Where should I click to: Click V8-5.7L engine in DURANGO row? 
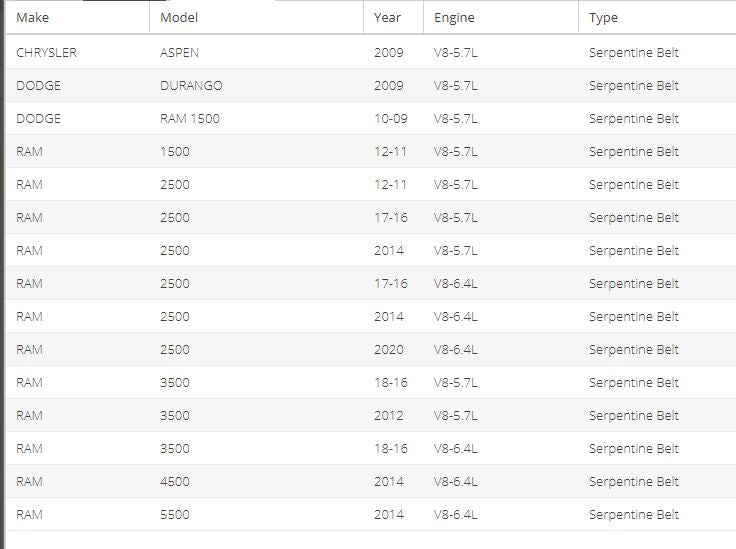(455, 85)
